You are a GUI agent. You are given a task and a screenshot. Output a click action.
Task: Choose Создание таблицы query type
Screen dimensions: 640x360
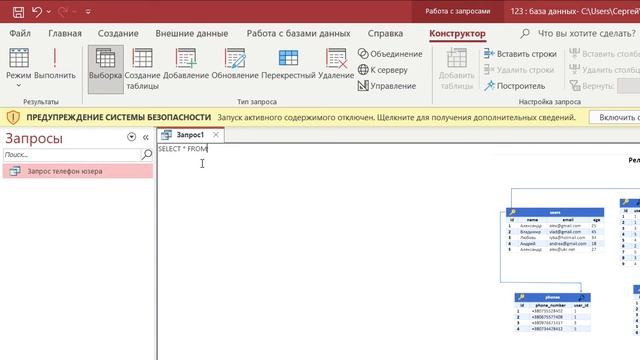[142, 69]
